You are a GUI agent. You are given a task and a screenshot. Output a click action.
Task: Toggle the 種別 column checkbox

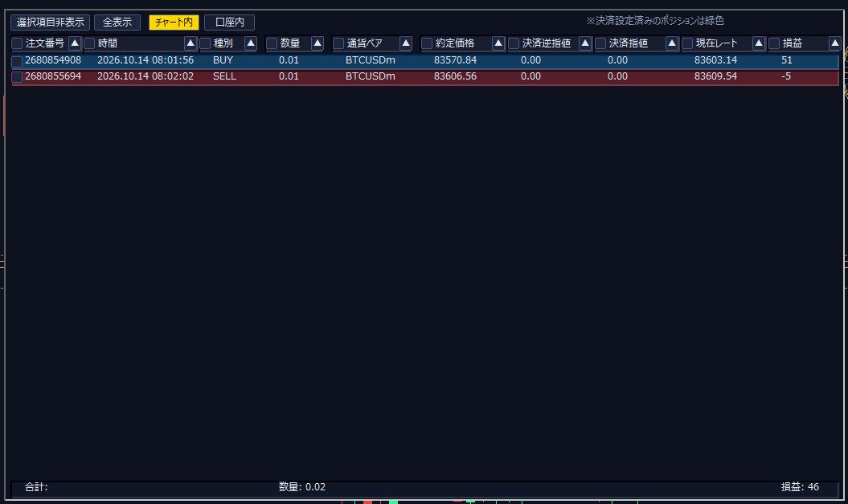[205, 43]
